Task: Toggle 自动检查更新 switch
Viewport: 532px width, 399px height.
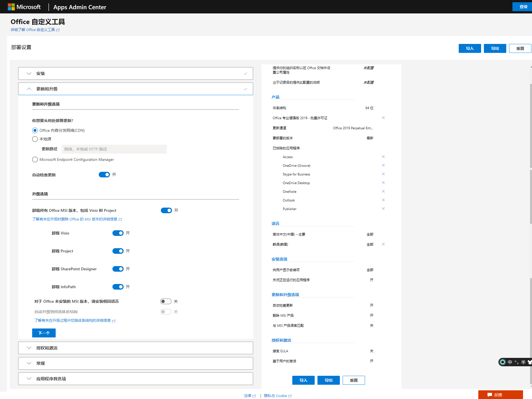Action: [x=104, y=175]
